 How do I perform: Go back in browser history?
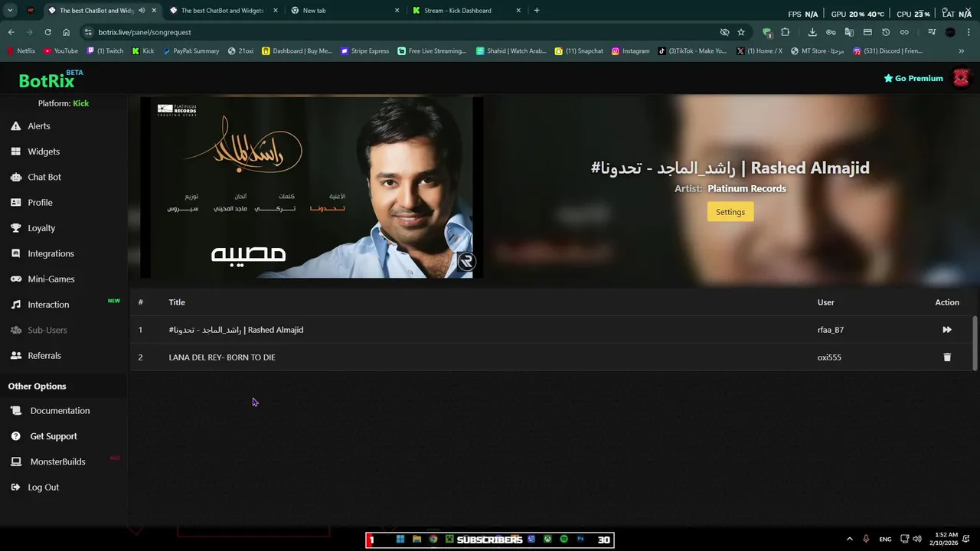(11, 32)
